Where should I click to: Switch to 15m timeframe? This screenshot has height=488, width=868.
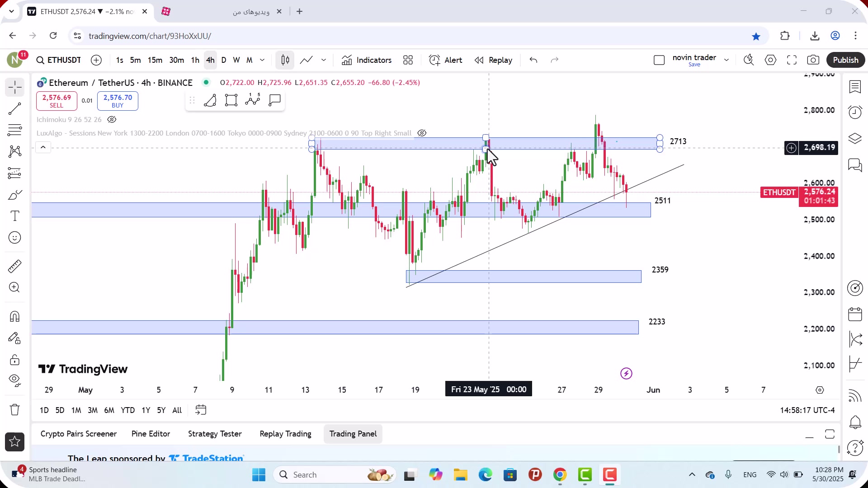[155, 60]
